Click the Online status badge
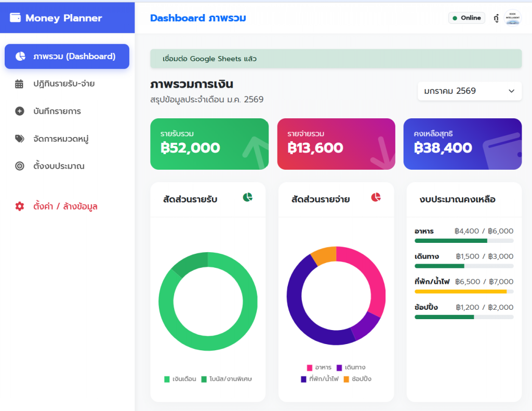The height and width of the screenshot is (411, 532). coord(466,18)
